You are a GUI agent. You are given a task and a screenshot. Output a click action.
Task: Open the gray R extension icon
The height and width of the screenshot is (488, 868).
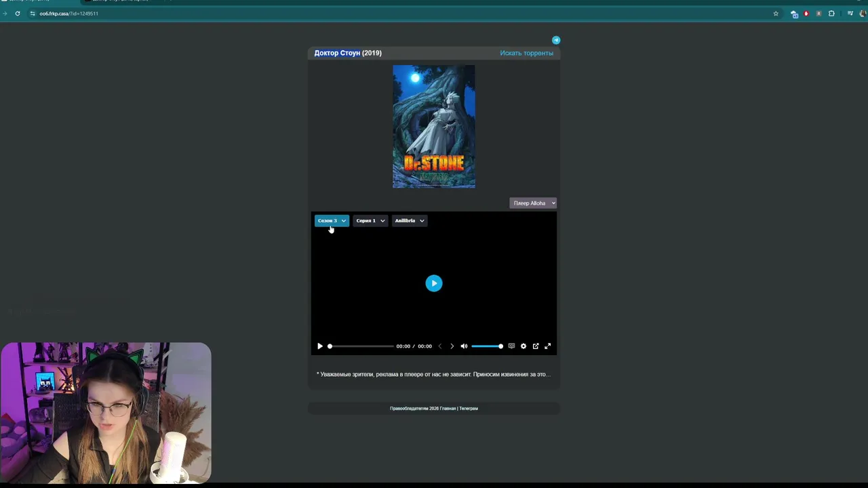(818, 14)
